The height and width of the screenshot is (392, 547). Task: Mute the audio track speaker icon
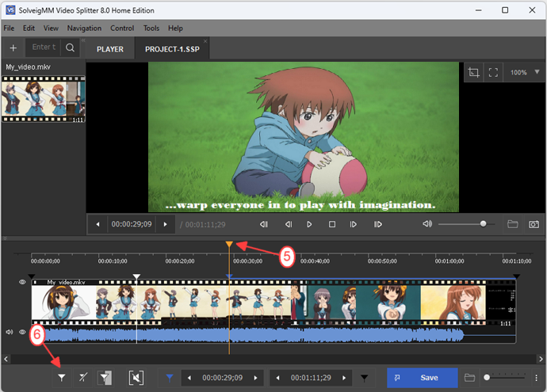coord(10,332)
